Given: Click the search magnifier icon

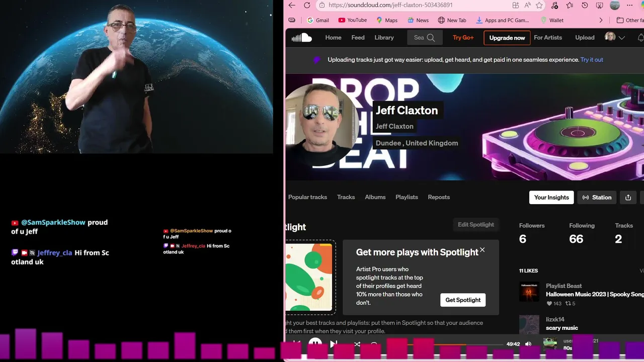Looking at the screenshot, I should [431, 38].
